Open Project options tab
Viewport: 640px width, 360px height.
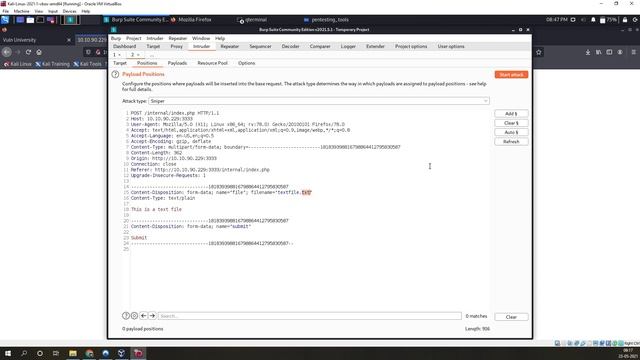[x=411, y=47]
